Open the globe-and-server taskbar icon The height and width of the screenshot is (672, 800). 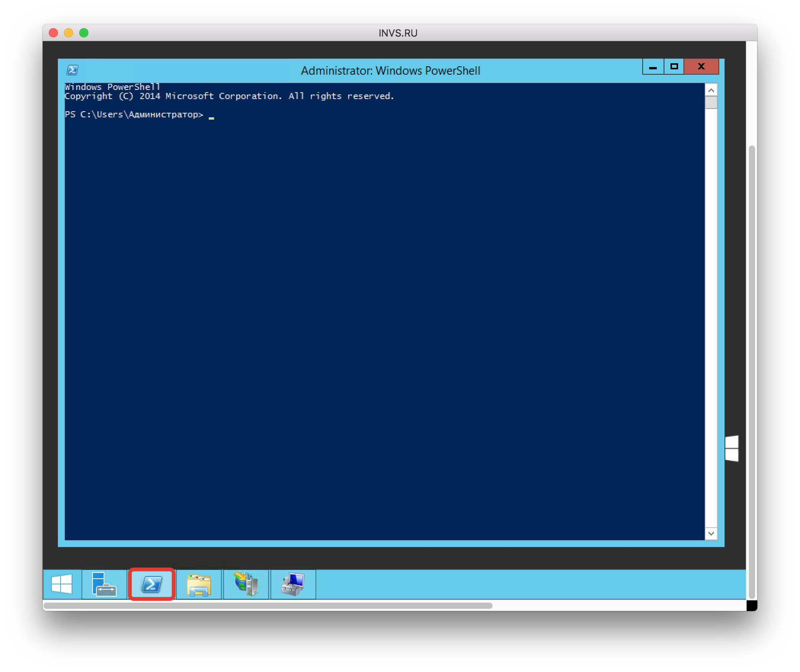pyautogui.click(x=246, y=584)
